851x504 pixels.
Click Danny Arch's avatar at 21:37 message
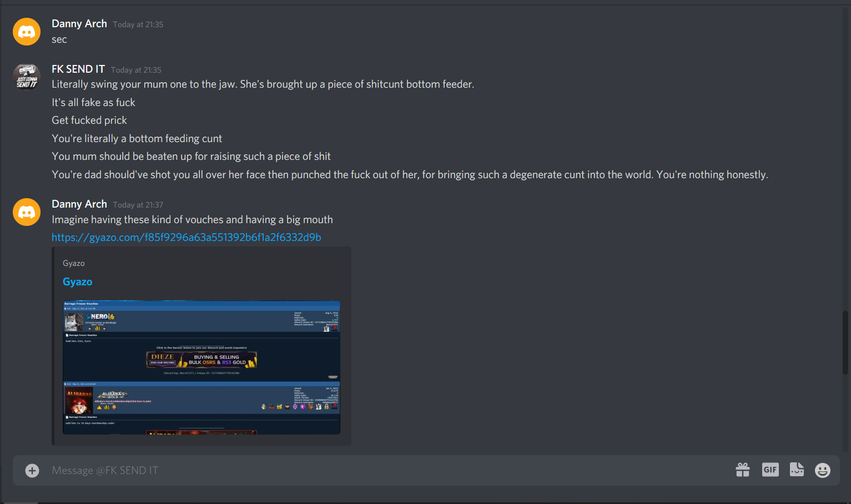pyautogui.click(x=27, y=212)
